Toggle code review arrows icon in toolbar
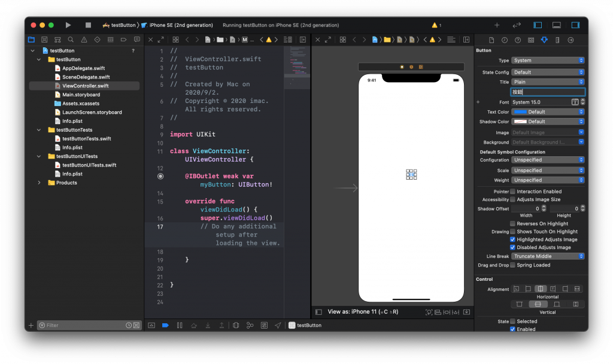613x364 pixels. click(x=517, y=25)
